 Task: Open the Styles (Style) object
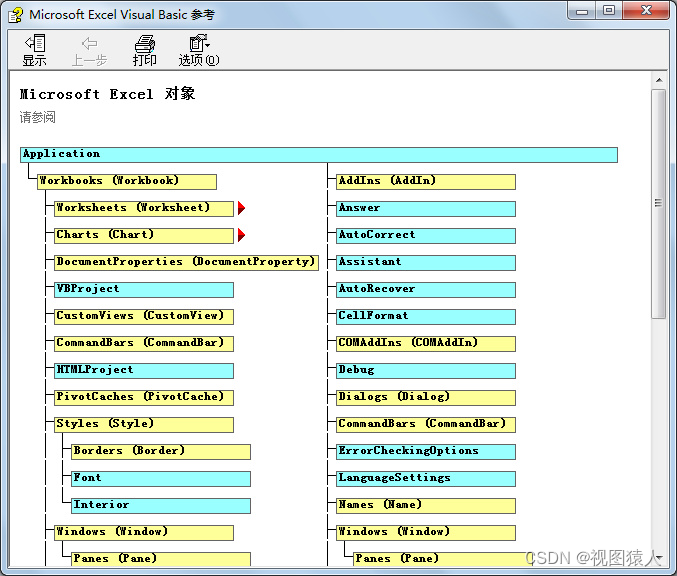144,424
